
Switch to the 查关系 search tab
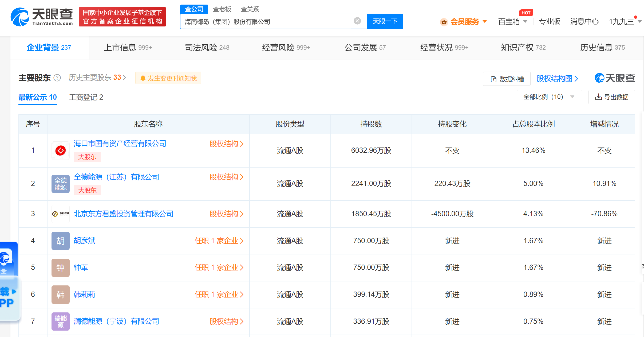pyautogui.click(x=250, y=9)
